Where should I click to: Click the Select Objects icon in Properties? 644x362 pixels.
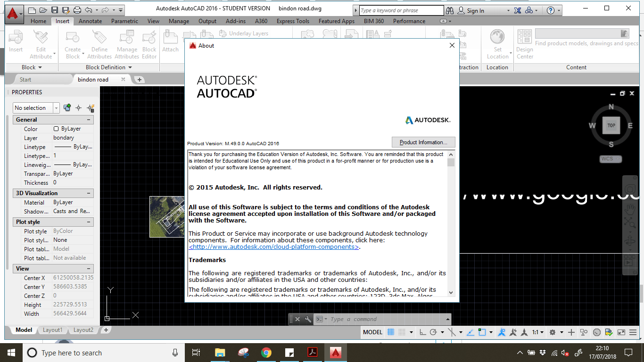[x=79, y=107]
